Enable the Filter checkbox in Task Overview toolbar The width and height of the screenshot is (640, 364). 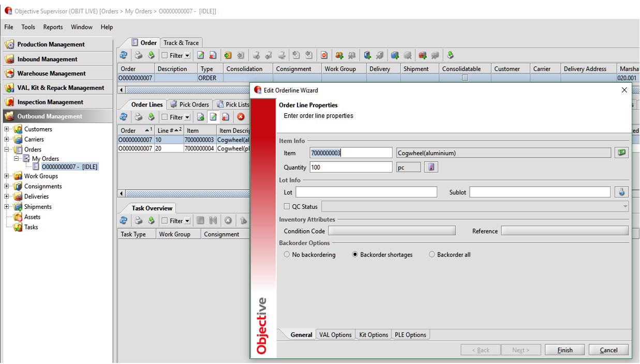(165, 221)
